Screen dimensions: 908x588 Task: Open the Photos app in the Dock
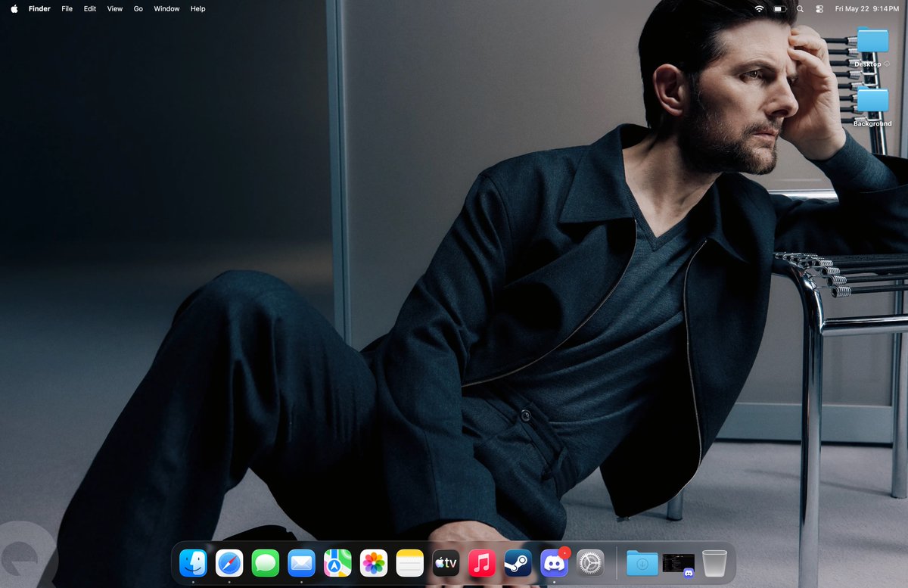374,563
